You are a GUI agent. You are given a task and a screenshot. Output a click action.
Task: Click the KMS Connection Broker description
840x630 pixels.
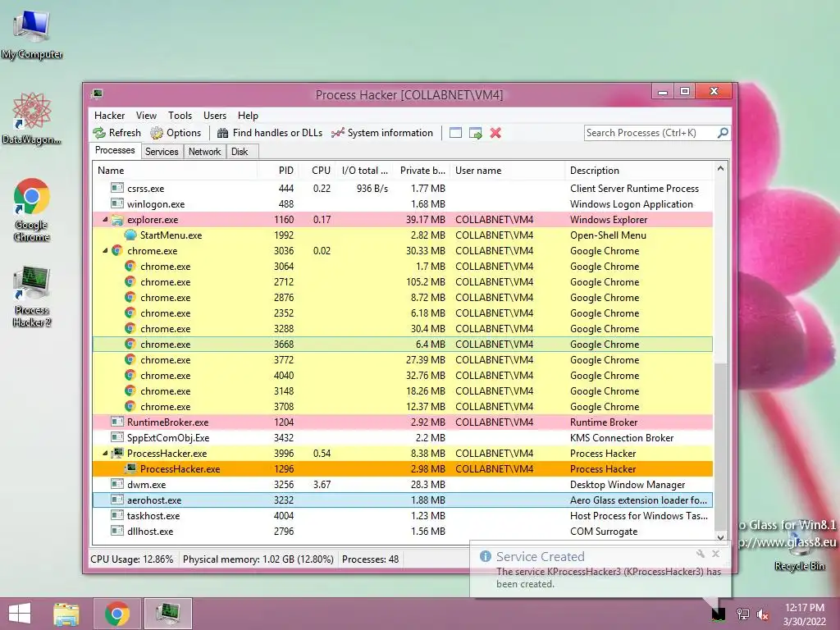[622, 438]
